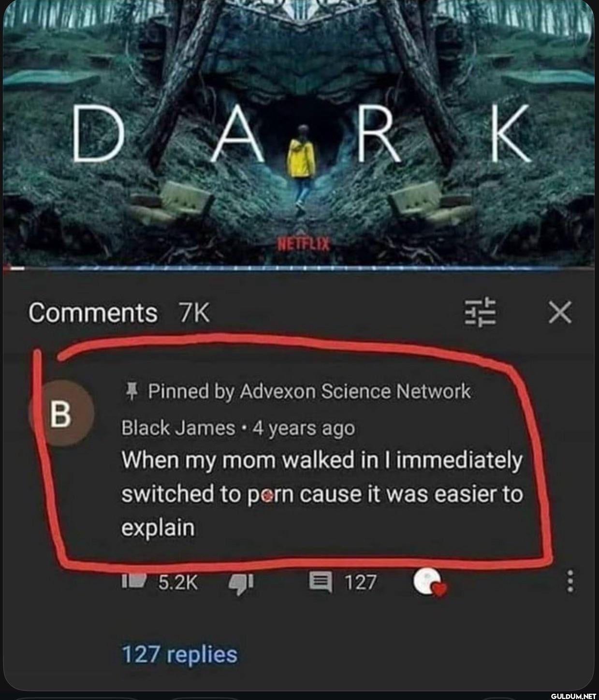This screenshot has height=700, width=599.
Task: Click the creator heart badge icon
Action: [x=428, y=582]
